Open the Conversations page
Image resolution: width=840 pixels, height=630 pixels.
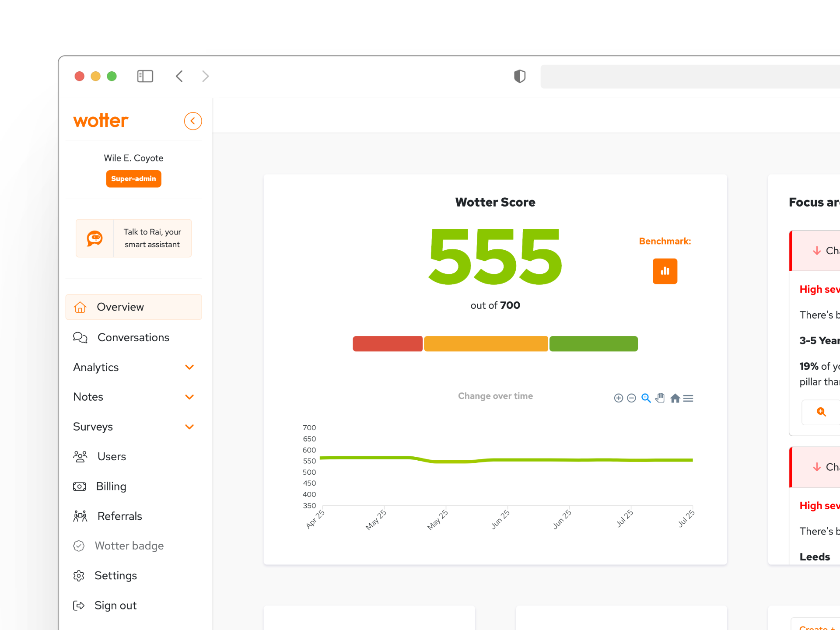click(x=133, y=337)
